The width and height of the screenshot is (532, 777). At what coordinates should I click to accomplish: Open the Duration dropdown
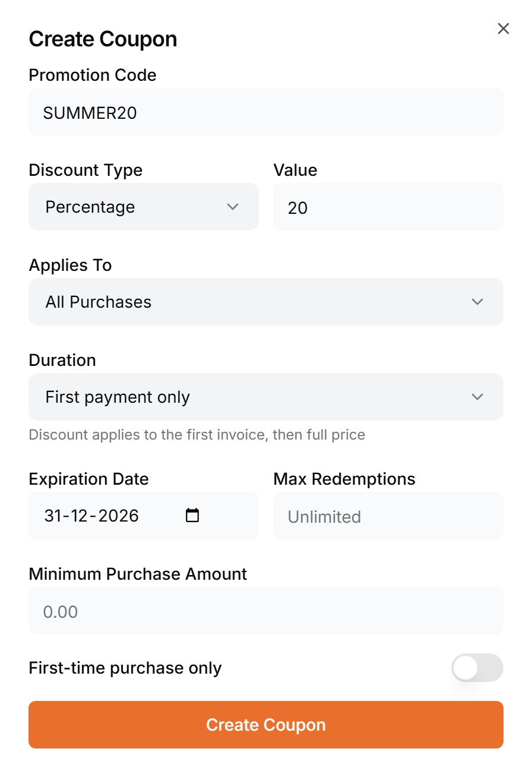click(x=266, y=397)
